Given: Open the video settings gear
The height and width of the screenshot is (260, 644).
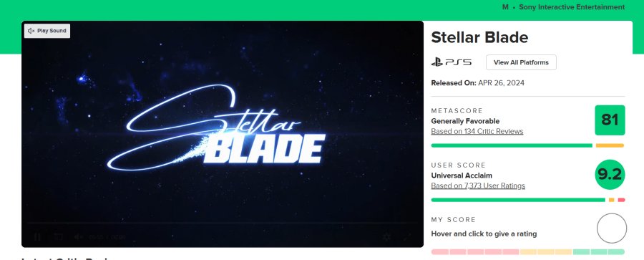Looking at the screenshot, I should pyautogui.click(x=386, y=237).
